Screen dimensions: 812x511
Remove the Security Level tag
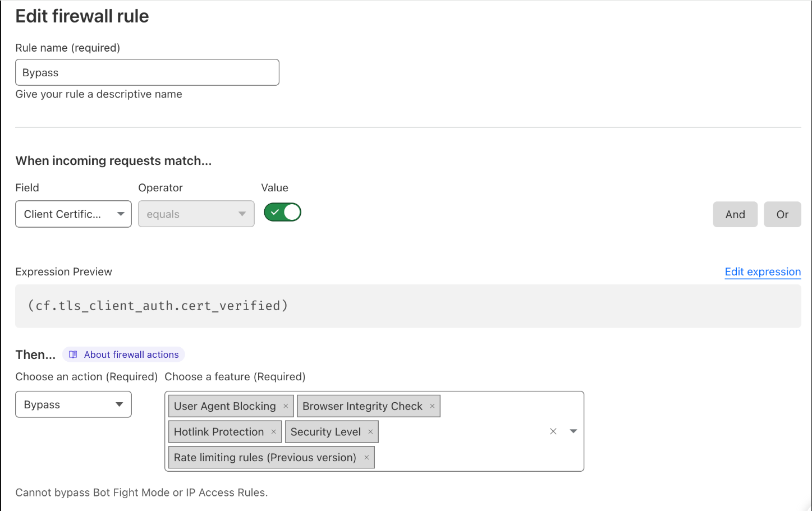coord(370,432)
